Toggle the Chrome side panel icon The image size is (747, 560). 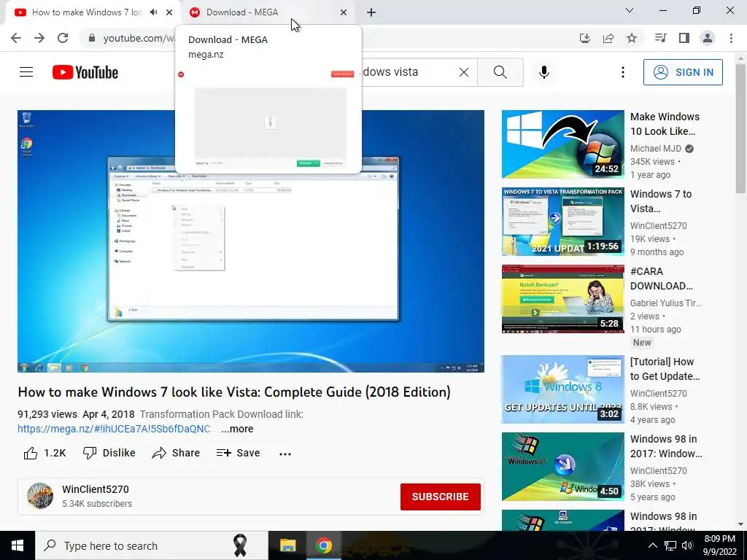pyautogui.click(x=684, y=38)
